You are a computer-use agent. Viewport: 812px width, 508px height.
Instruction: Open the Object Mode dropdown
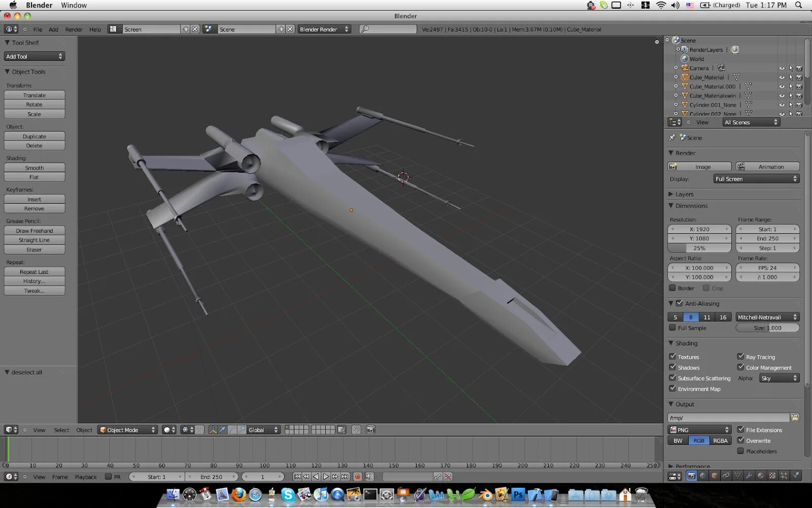tap(127, 430)
